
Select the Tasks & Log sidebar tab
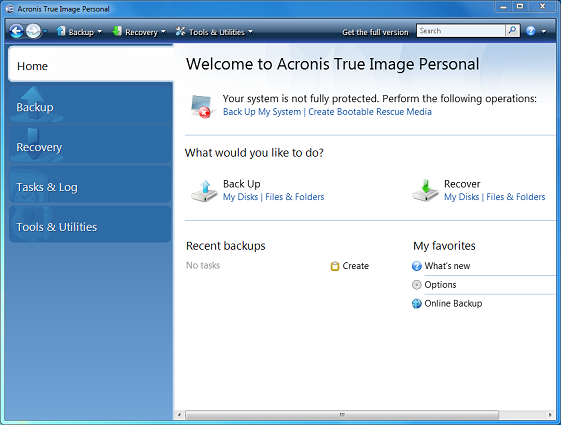click(90, 184)
